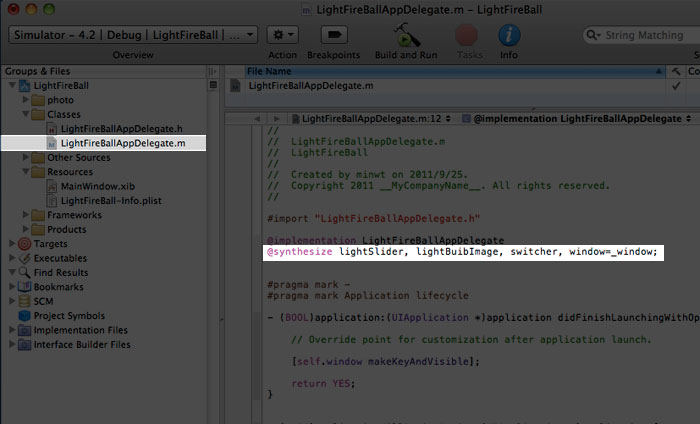Click the build hammer column header
This screenshot has height=424, width=700.
tap(676, 71)
